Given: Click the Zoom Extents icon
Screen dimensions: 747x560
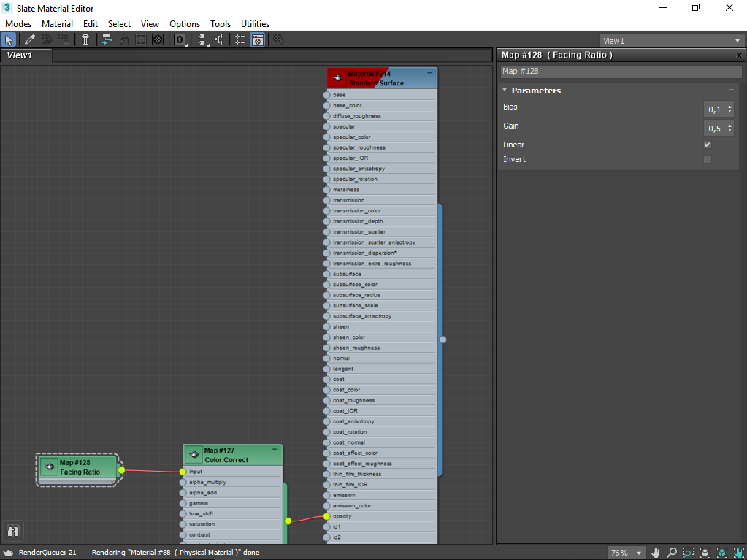Looking at the screenshot, I should click(x=705, y=552).
